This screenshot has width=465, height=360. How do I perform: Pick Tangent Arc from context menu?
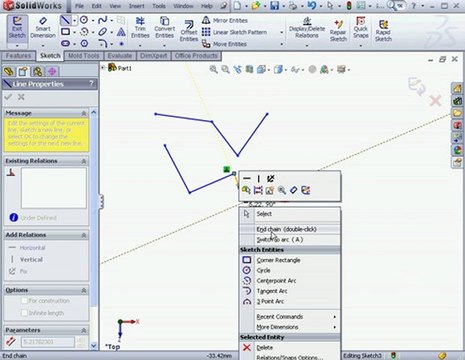290,291
